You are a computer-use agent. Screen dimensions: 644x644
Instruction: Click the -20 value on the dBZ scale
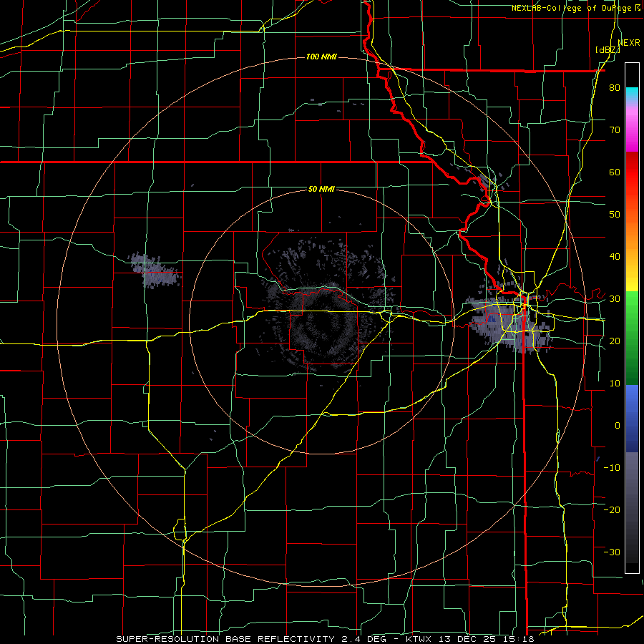[x=612, y=509]
